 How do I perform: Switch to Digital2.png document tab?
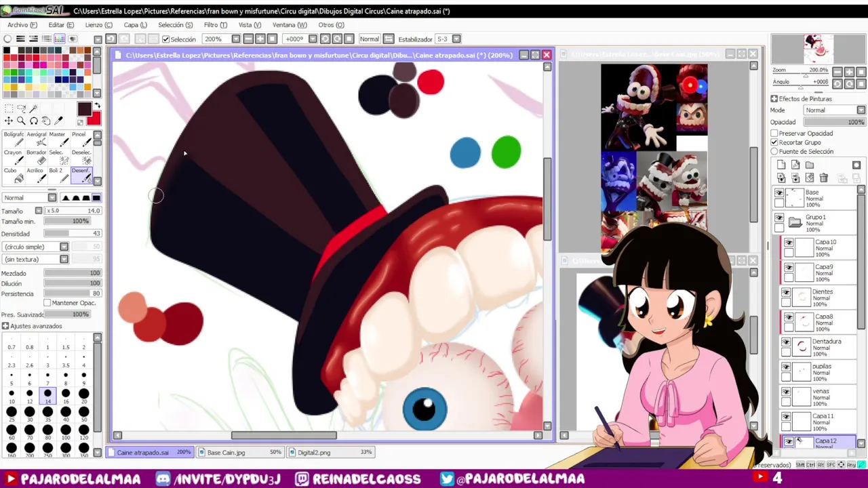[x=331, y=452]
